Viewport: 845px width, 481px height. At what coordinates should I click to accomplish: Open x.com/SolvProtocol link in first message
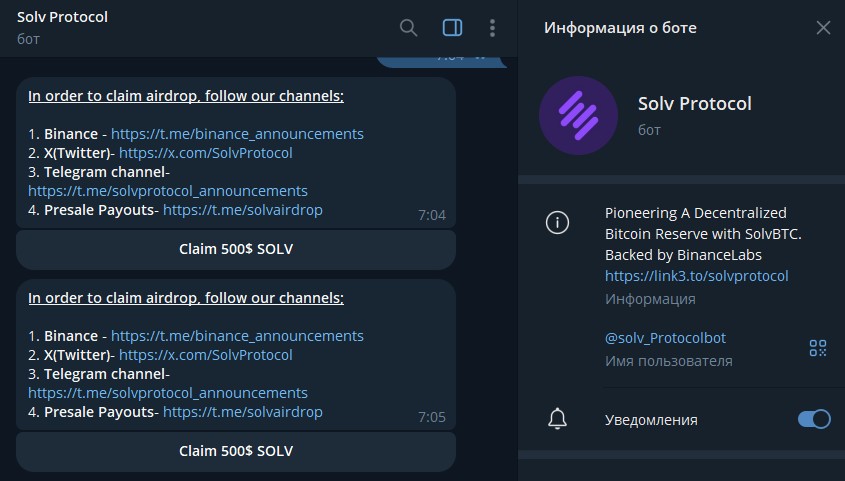click(x=205, y=153)
